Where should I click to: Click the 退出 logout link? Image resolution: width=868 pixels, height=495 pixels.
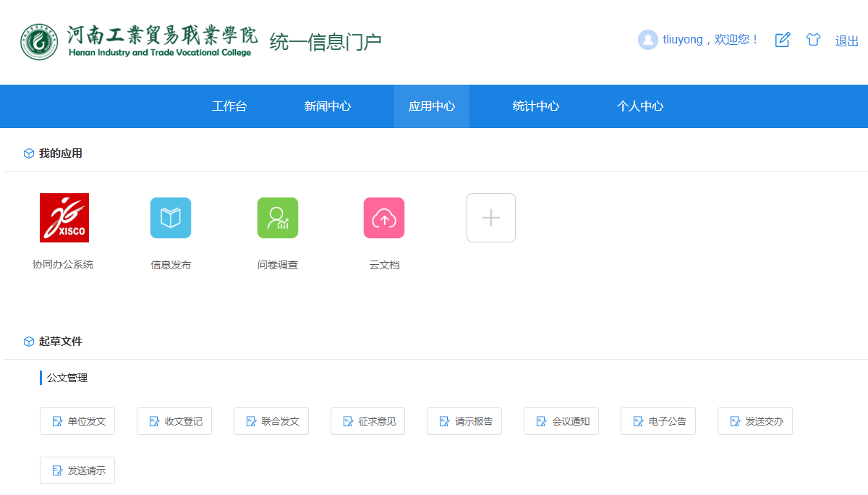847,41
